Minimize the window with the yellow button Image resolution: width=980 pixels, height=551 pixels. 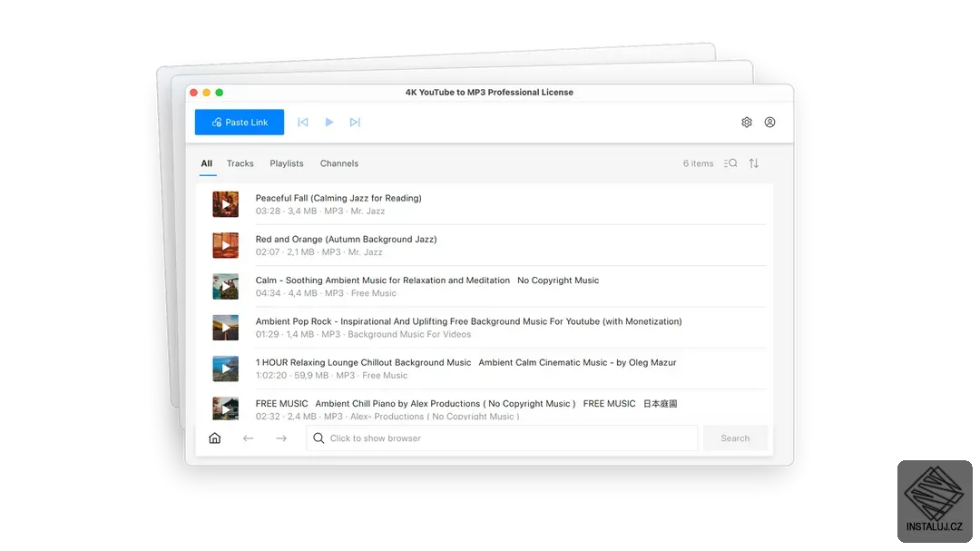tap(206, 93)
